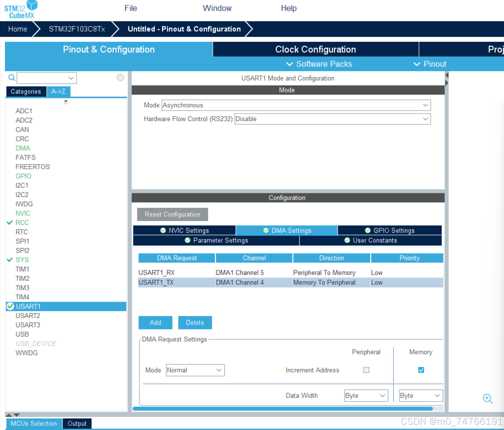The height and width of the screenshot is (430, 504).
Task: Click the Reset Configuration button
Action: click(x=173, y=215)
